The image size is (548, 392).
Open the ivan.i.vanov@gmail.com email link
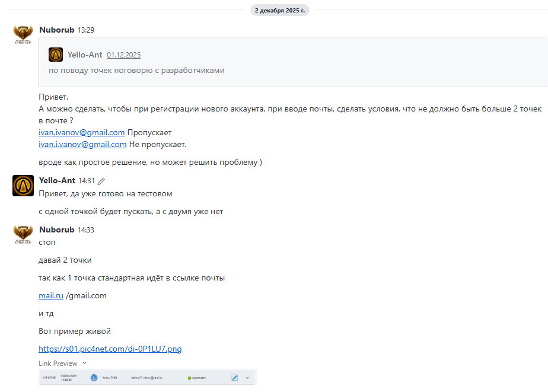[82, 144]
